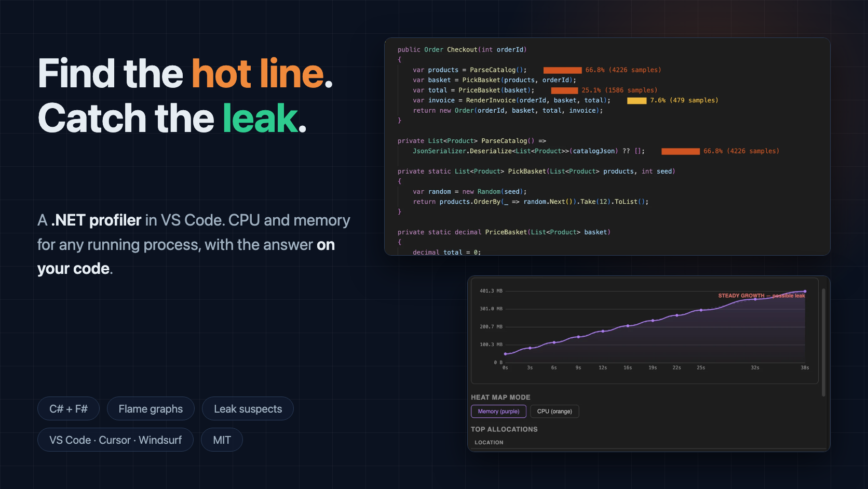Click the 32s time axis label
Image resolution: width=868 pixels, height=489 pixels.
(755, 368)
